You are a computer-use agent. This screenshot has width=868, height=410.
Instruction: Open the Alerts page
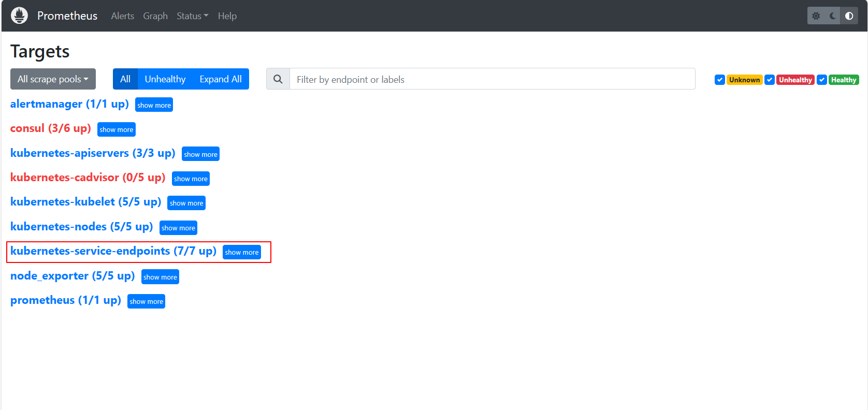point(123,16)
